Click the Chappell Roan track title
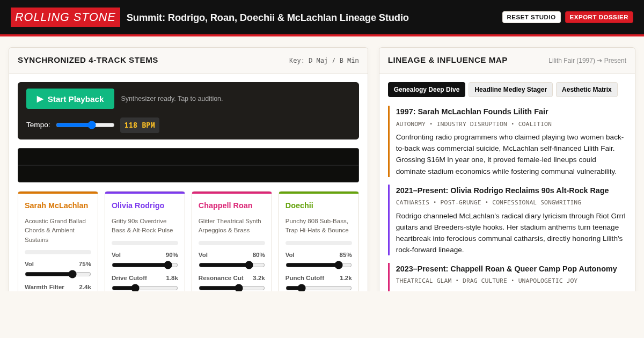 225,205
